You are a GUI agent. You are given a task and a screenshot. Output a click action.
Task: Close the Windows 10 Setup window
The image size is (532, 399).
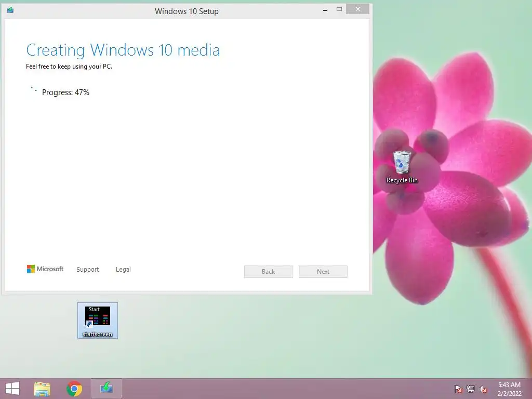pos(357,9)
